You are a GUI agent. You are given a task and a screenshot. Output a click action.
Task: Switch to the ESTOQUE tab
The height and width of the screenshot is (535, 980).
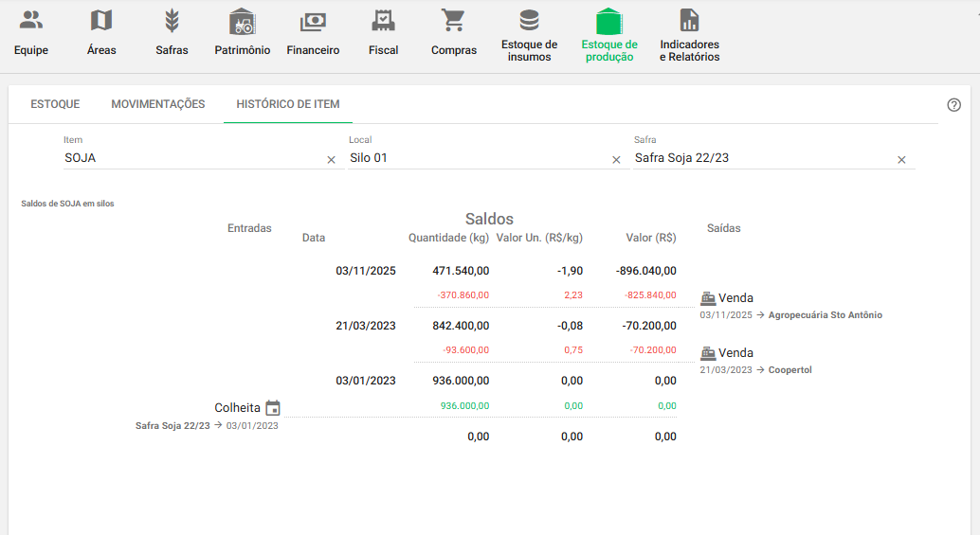click(x=55, y=104)
